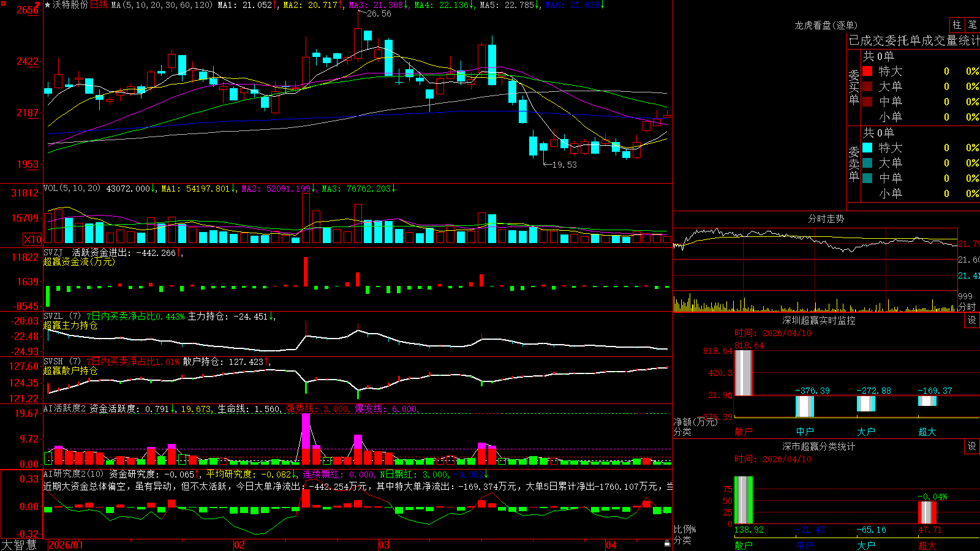Click the green MA4: 22.136 value

click(442, 5)
